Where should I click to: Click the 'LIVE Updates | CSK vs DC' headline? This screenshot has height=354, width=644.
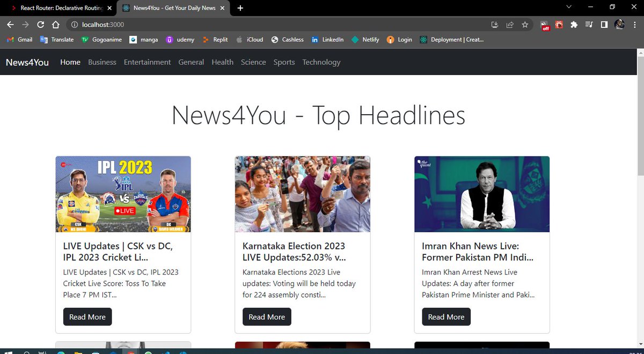pyautogui.click(x=118, y=252)
